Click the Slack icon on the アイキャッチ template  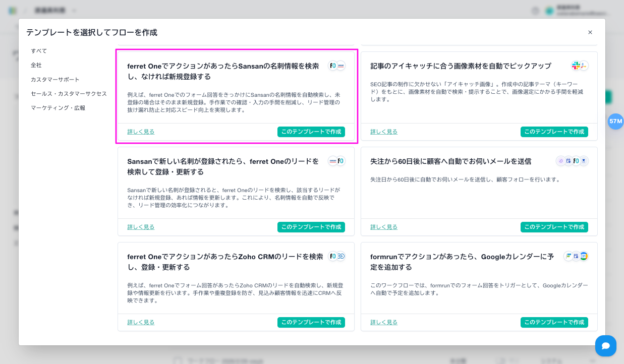[x=576, y=66]
